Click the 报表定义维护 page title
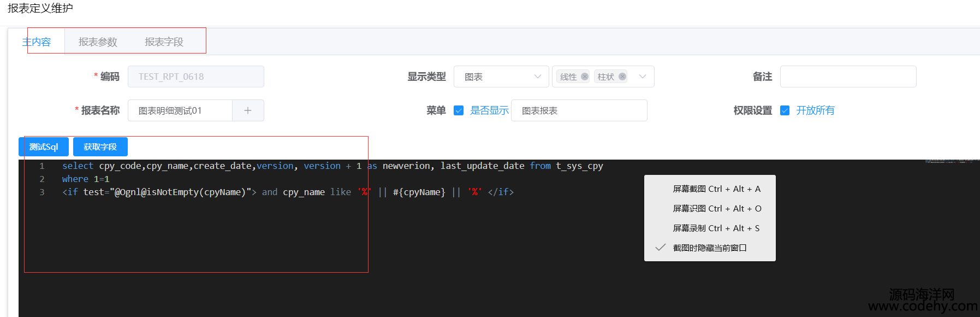 (40, 8)
